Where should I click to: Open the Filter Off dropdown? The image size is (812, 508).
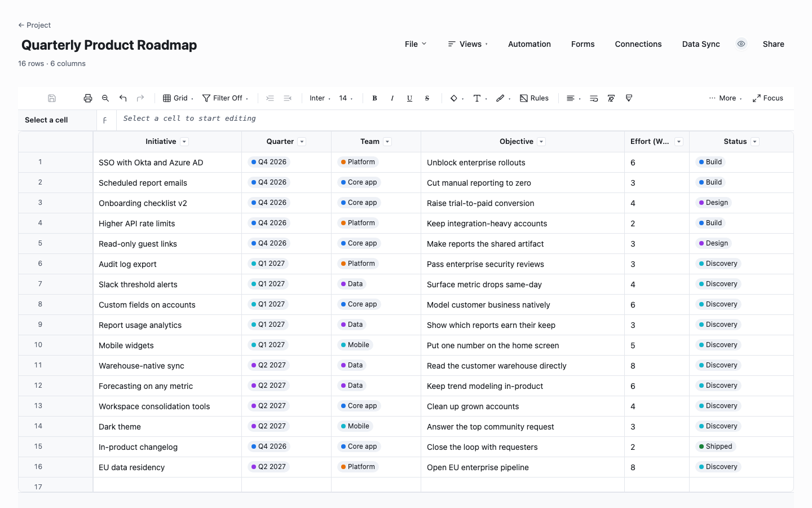[x=225, y=98]
